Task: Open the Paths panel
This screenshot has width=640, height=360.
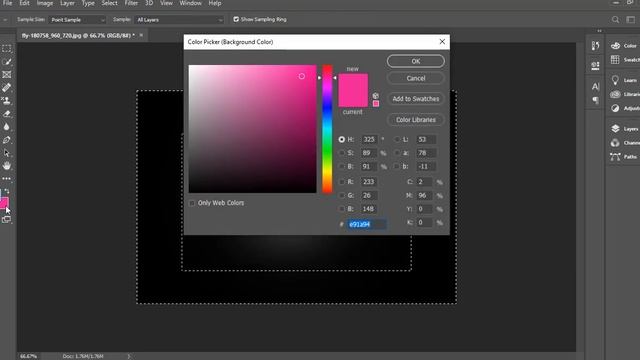Action: 624,157
